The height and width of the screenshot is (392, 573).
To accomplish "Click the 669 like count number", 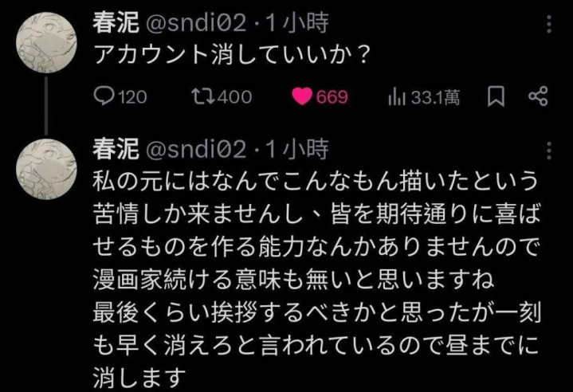I will [332, 97].
